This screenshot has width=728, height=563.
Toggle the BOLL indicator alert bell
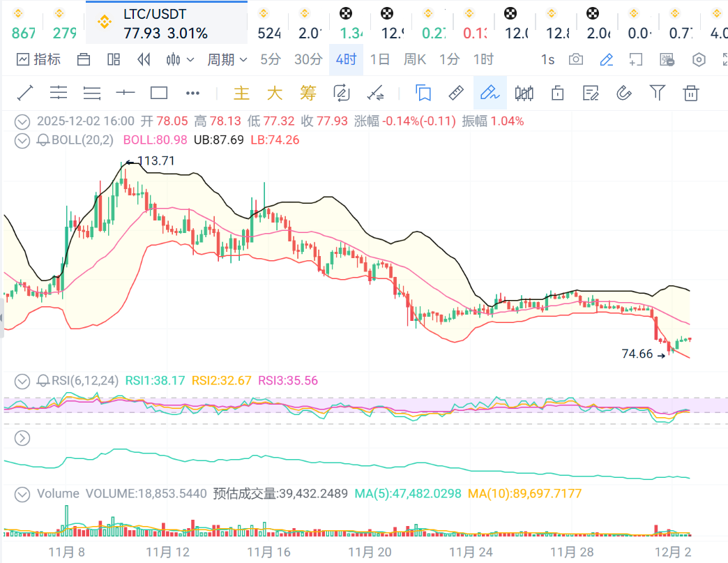click(x=43, y=140)
